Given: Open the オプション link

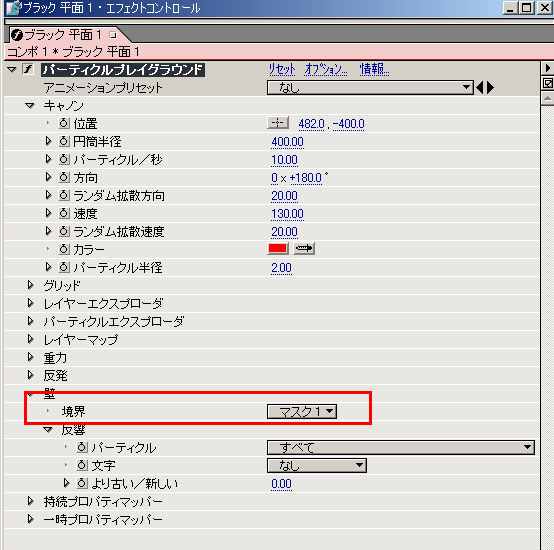Looking at the screenshot, I should coord(326,69).
